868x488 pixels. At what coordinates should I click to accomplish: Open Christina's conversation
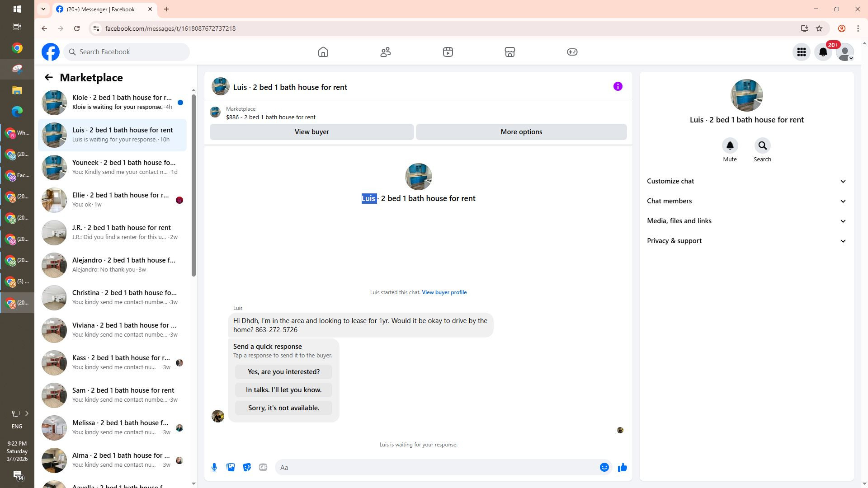click(x=112, y=298)
